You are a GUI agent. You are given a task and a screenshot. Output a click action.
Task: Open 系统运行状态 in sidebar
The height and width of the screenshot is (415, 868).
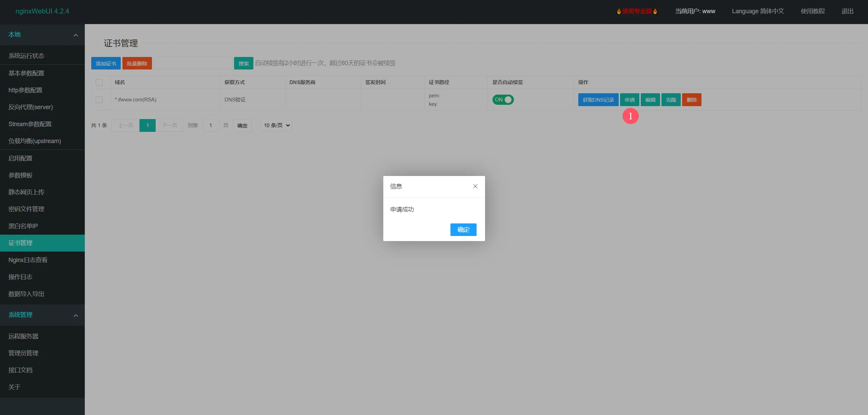pyautogui.click(x=26, y=56)
